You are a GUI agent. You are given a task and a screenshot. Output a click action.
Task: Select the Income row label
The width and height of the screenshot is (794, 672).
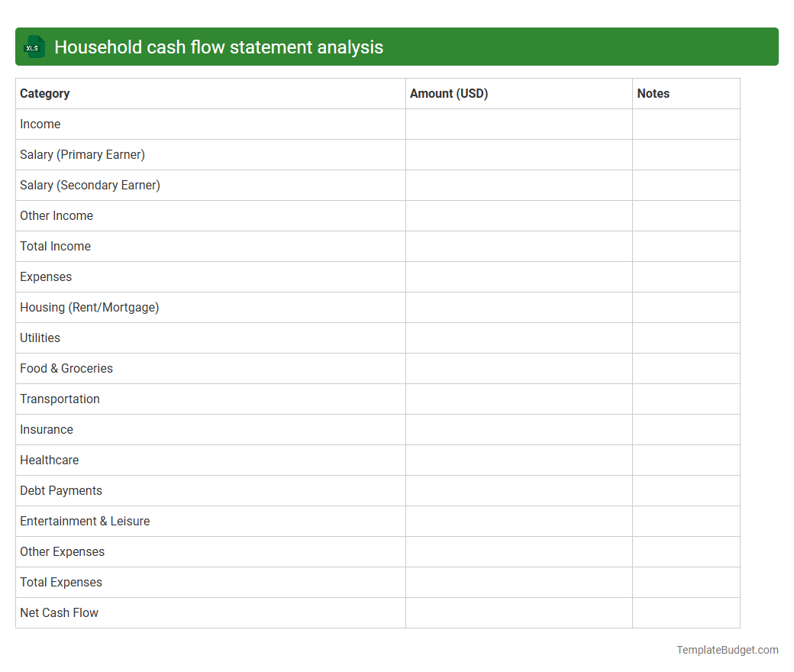pos(40,124)
